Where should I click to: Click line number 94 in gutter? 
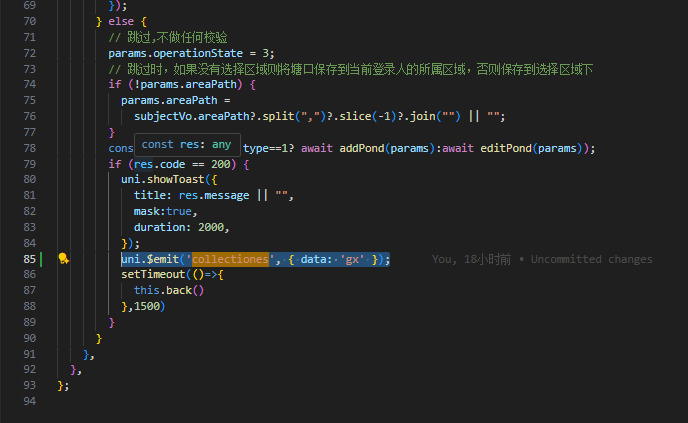pos(29,401)
